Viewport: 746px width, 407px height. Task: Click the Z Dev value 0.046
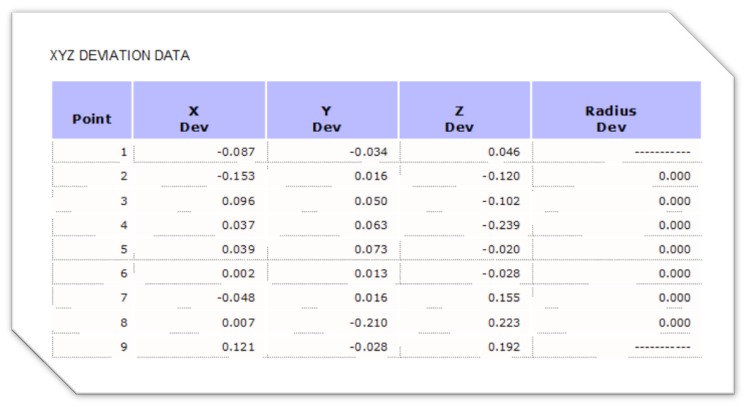click(x=505, y=152)
